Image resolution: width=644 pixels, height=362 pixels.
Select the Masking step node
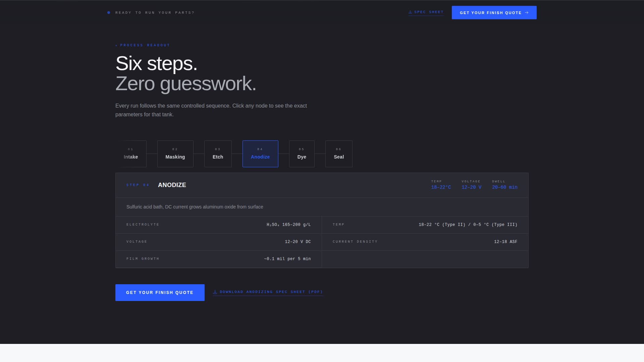point(175,154)
